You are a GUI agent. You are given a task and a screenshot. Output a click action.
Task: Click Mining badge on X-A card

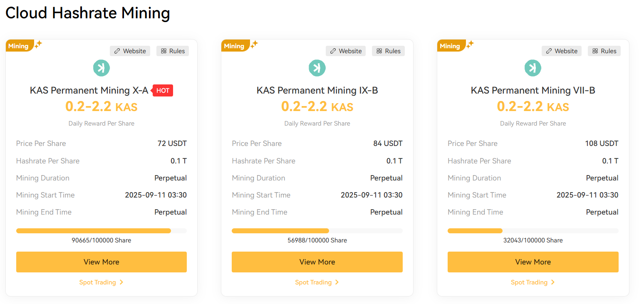pyautogui.click(x=18, y=46)
